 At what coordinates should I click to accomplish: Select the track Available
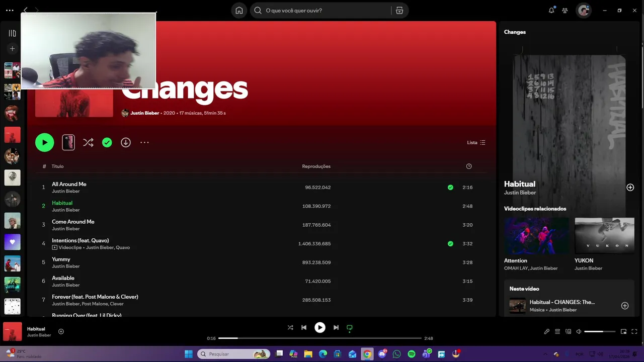(x=63, y=278)
